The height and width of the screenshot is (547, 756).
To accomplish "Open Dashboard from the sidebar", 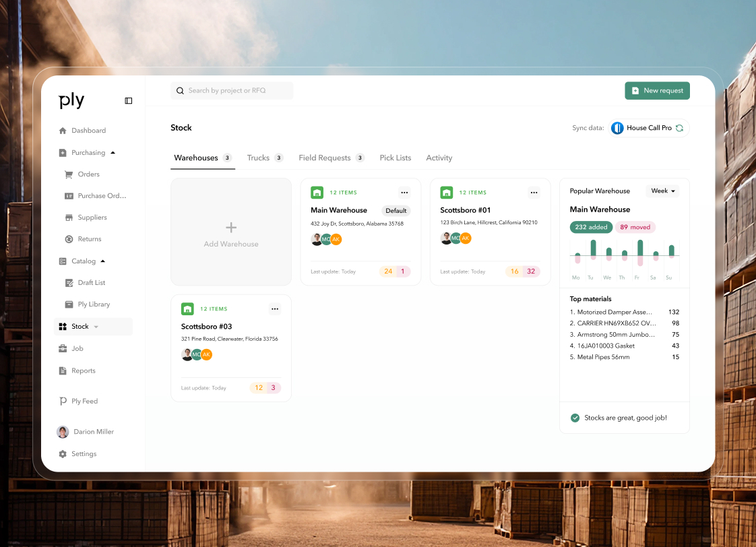I will point(88,131).
